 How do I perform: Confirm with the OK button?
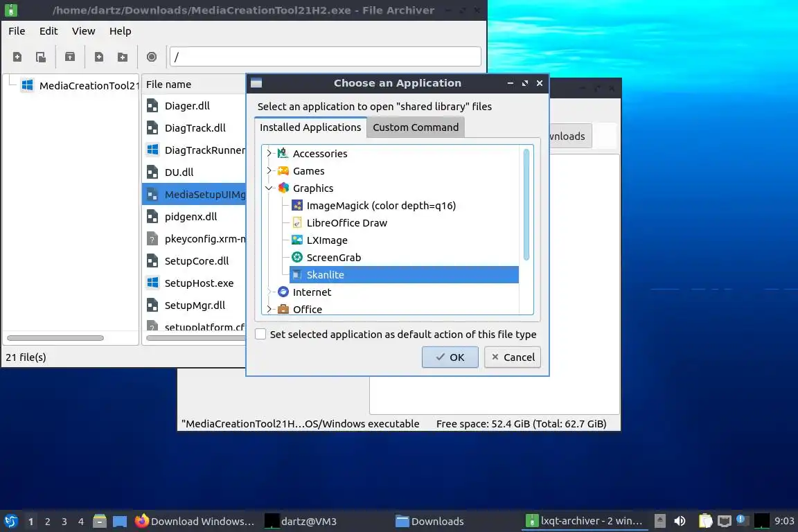point(450,357)
